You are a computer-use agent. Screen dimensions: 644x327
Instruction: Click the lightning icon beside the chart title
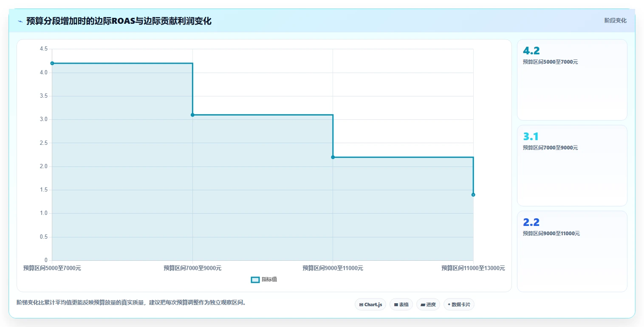20,21
